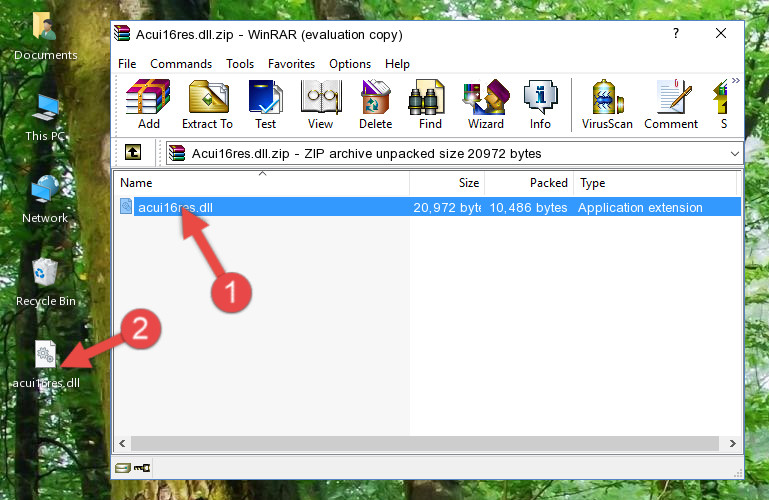Image resolution: width=769 pixels, height=500 pixels.
Task: Click the horizontal scrollbar left arrow
Action: [x=123, y=444]
